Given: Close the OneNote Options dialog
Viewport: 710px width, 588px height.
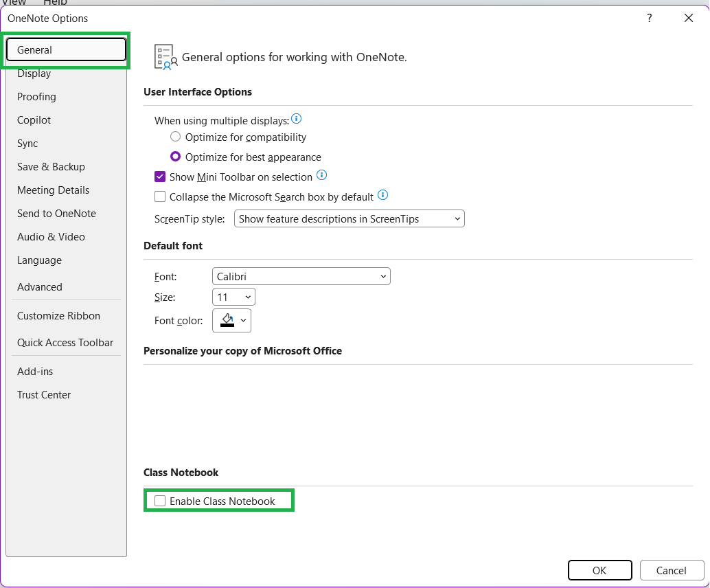Looking at the screenshot, I should point(689,18).
